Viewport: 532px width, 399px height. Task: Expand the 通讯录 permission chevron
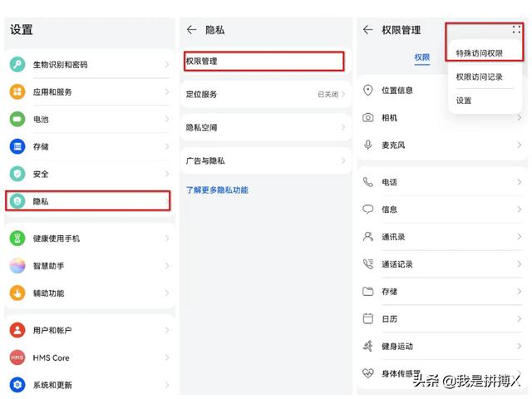click(520, 237)
